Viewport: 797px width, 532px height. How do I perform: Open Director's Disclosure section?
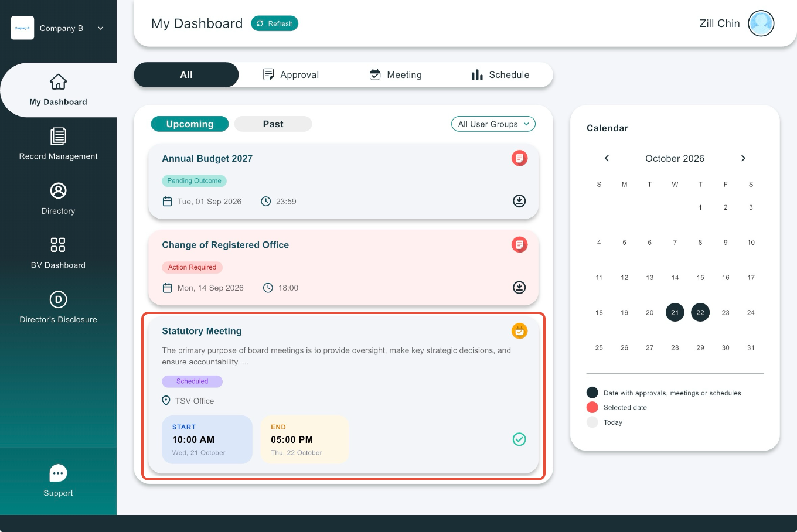click(x=58, y=308)
